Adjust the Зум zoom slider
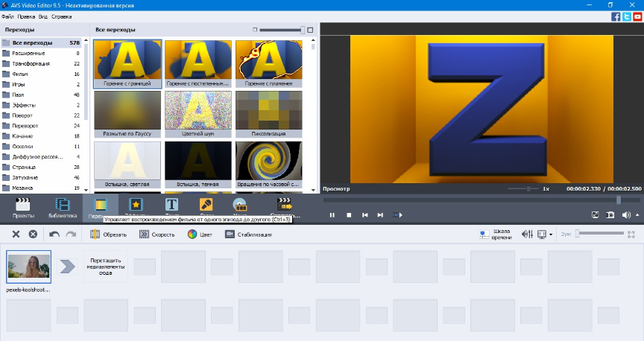This screenshot has height=341, width=644. coord(599,234)
